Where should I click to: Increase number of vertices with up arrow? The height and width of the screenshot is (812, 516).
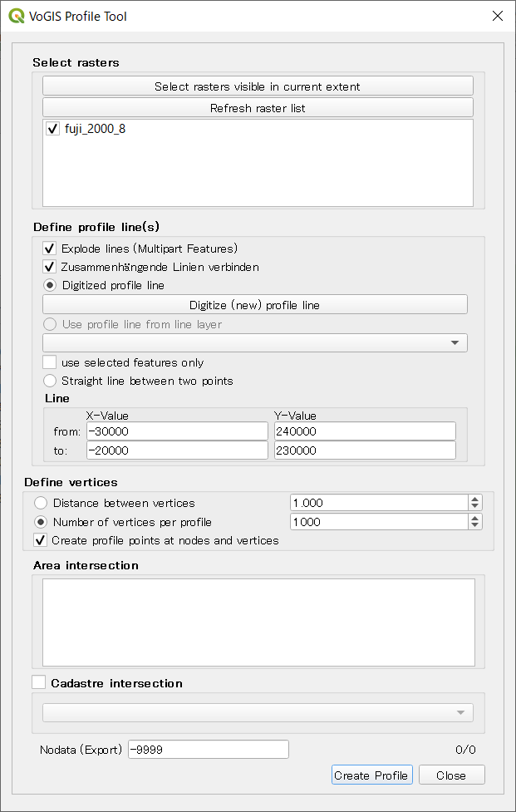(x=475, y=519)
